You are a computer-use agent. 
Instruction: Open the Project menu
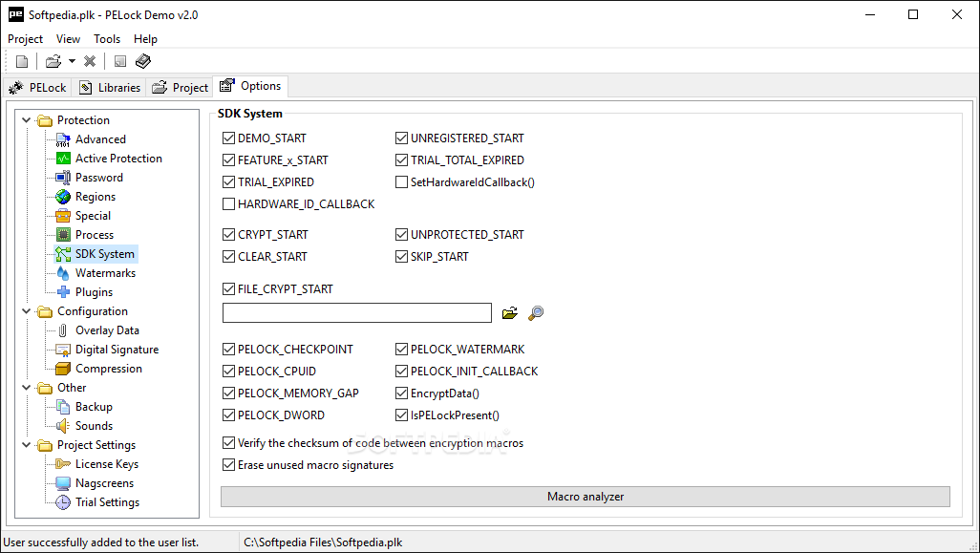click(x=25, y=39)
